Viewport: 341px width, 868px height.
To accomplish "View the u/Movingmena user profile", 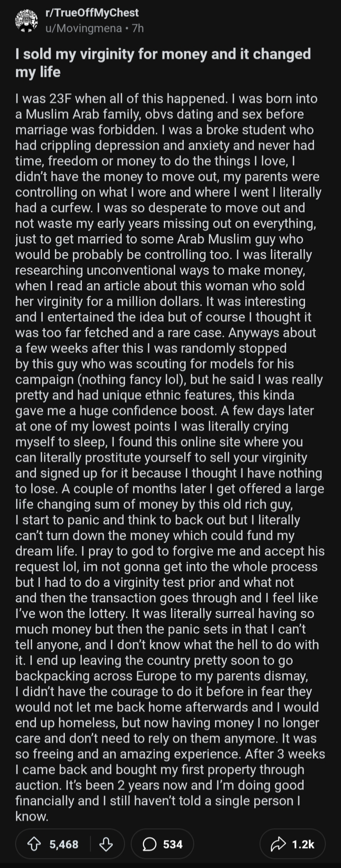I will pos(83,28).
